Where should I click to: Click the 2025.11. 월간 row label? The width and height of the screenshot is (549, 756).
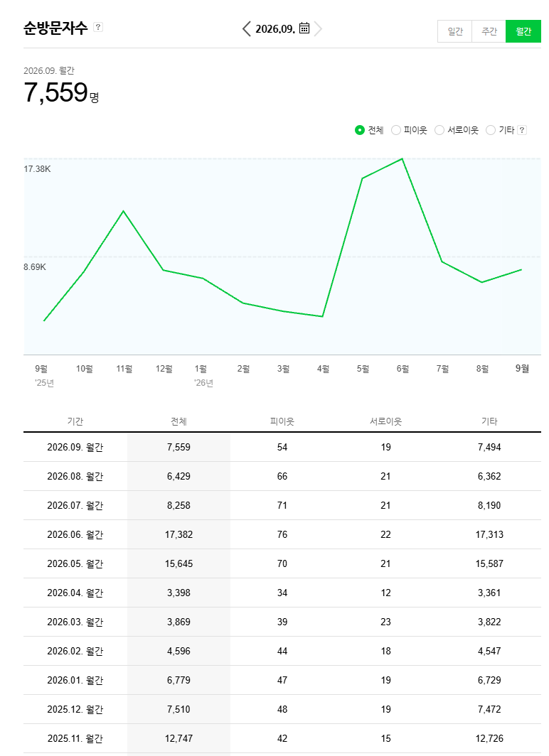tap(75, 739)
